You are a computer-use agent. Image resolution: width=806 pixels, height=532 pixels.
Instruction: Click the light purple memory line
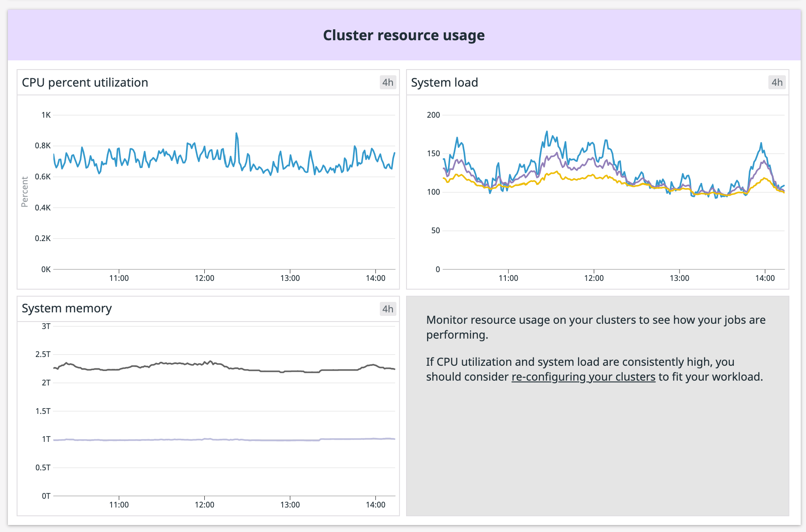pos(175,439)
